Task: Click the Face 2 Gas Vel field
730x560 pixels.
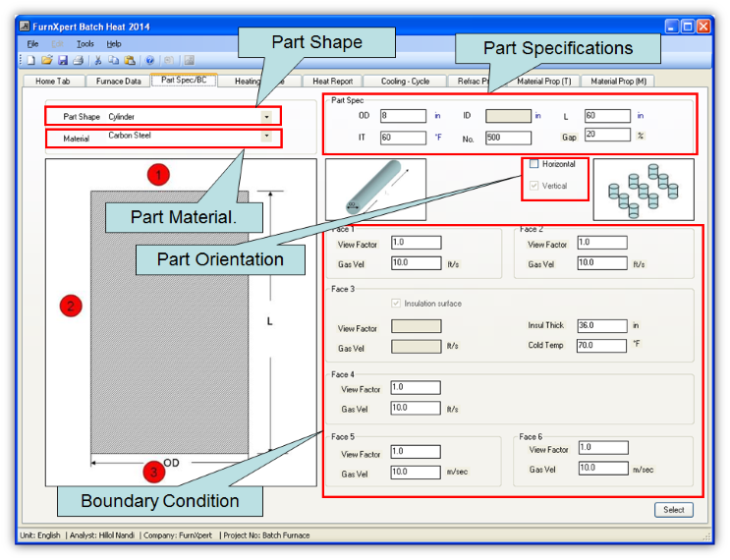Action: click(x=602, y=262)
